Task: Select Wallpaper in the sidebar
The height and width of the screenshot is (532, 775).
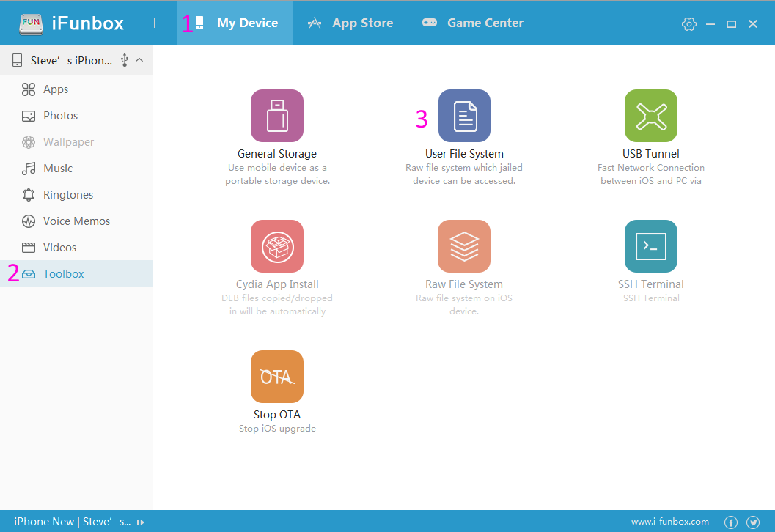Action: 76,141
